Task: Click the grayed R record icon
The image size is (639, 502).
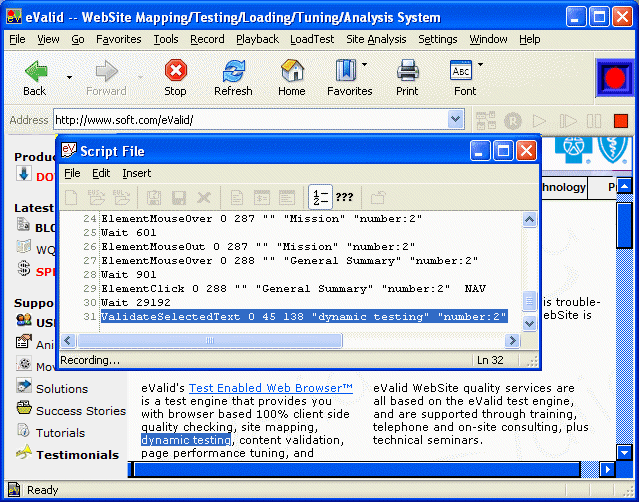Action: click(x=513, y=121)
